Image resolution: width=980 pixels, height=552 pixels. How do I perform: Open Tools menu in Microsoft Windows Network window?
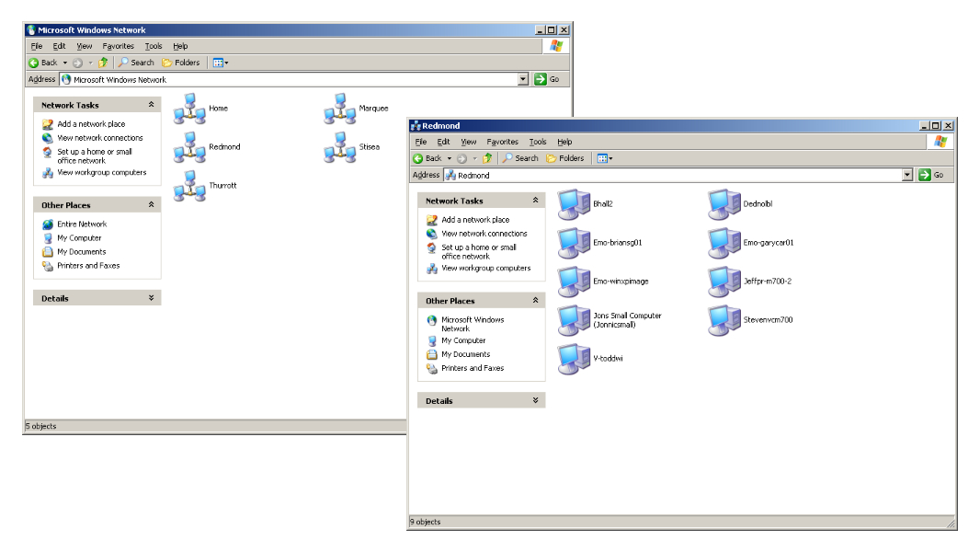[154, 46]
